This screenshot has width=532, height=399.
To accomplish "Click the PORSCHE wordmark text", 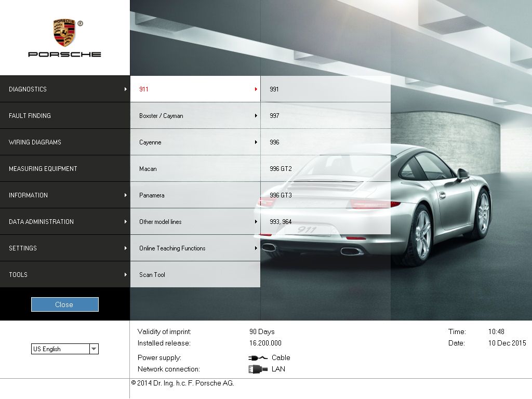I will (x=64, y=54).
